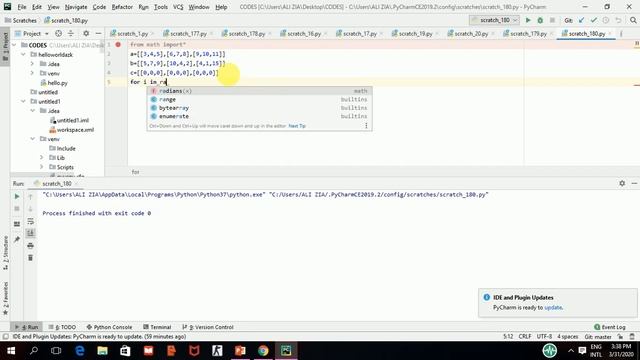Image resolution: width=640 pixels, height=360 pixels.
Task: Start debugging with the bug icon
Action: coord(540,20)
